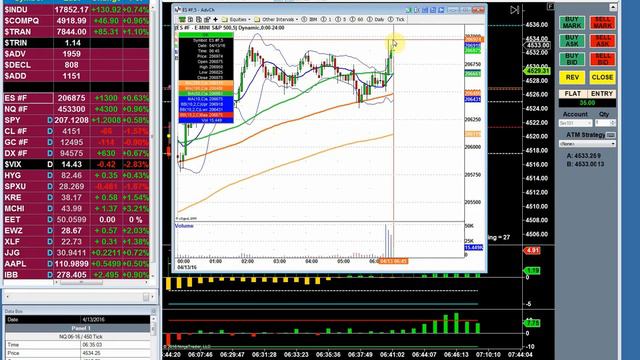Select the 60 minute chart interval
Image resolution: width=640 pixels, height=360 pixels.
[x=356, y=19]
